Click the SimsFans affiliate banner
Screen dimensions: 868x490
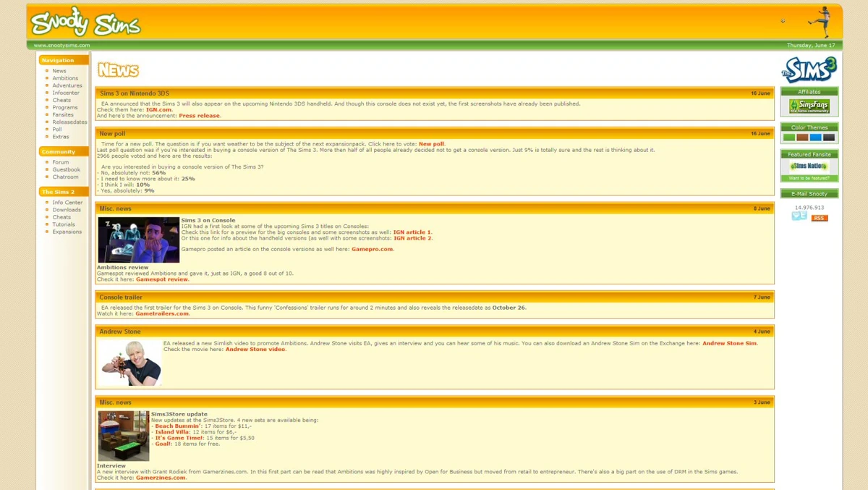(x=809, y=106)
